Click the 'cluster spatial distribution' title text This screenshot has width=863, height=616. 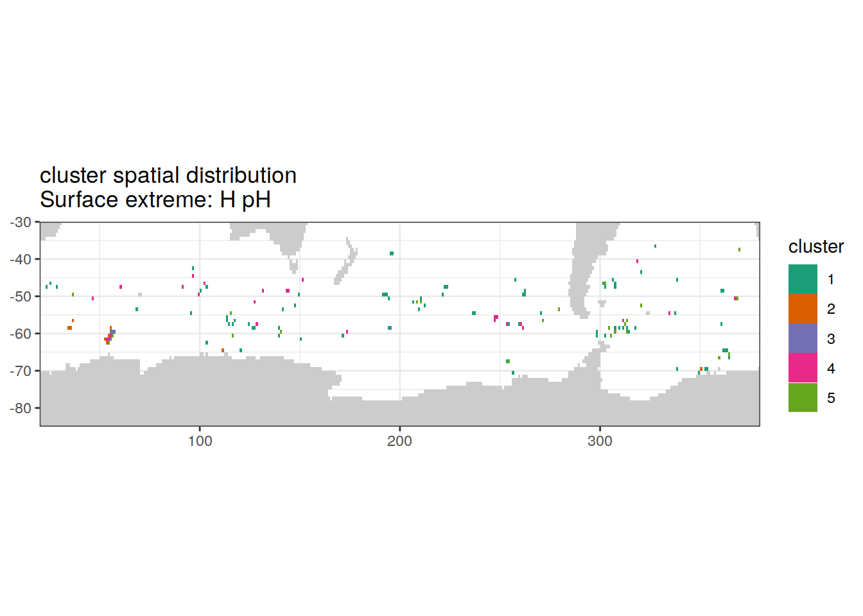click(168, 175)
